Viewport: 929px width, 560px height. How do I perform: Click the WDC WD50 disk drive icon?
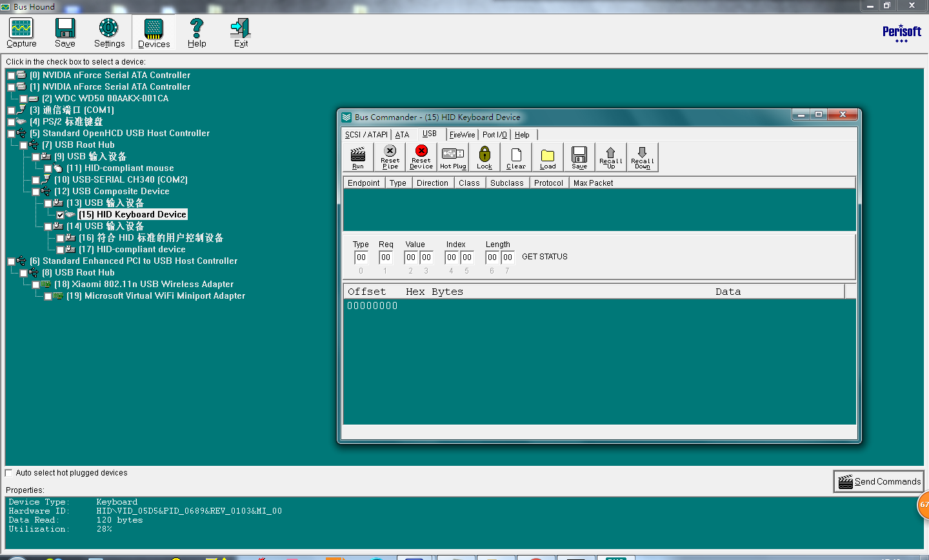[34, 99]
